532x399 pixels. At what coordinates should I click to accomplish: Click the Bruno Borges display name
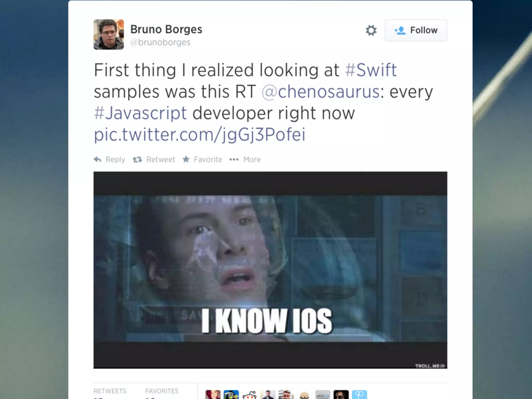point(166,29)
